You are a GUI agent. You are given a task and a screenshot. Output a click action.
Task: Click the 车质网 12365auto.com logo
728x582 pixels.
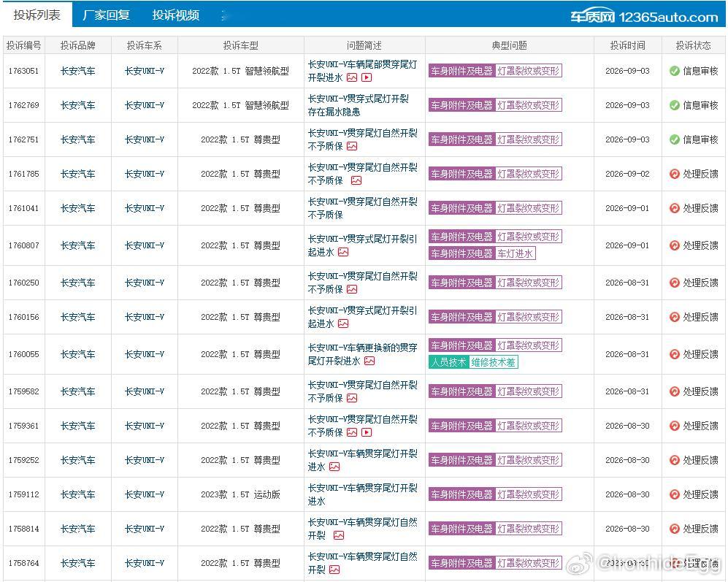coord(644,17)
